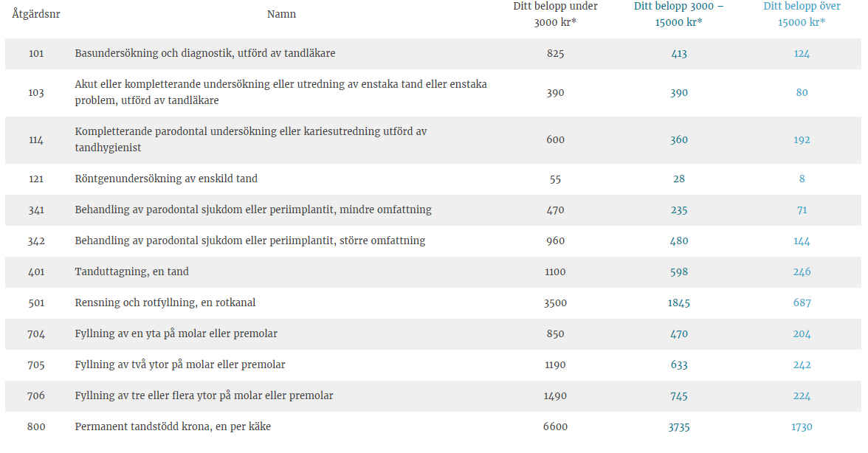The image size is (868, 453).
Task: Click the value 1845 for root filling
Action: click(679, 302)
